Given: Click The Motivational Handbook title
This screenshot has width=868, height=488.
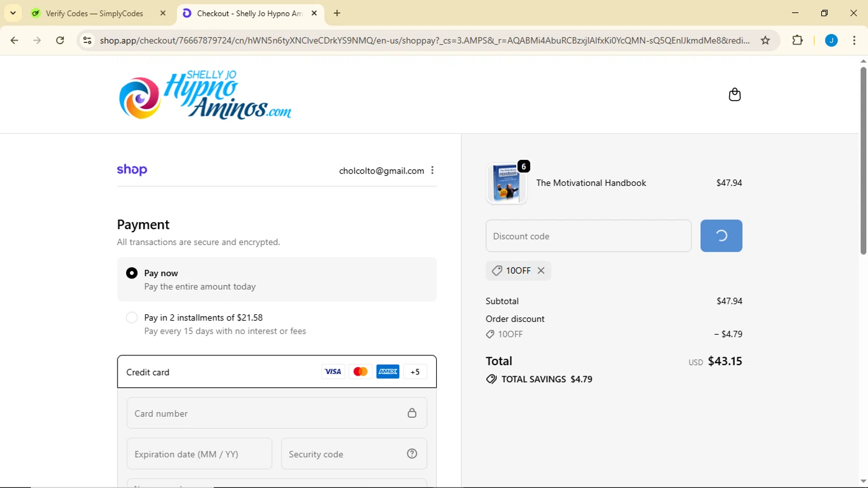Looking at the screenshot, I should point(591,183).
